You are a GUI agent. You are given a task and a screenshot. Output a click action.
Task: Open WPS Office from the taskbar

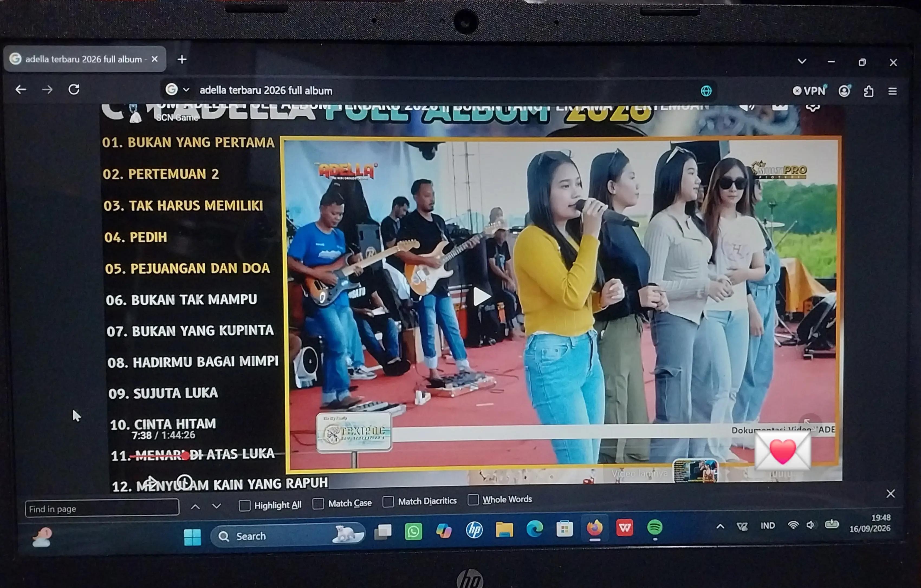[624, 528]
